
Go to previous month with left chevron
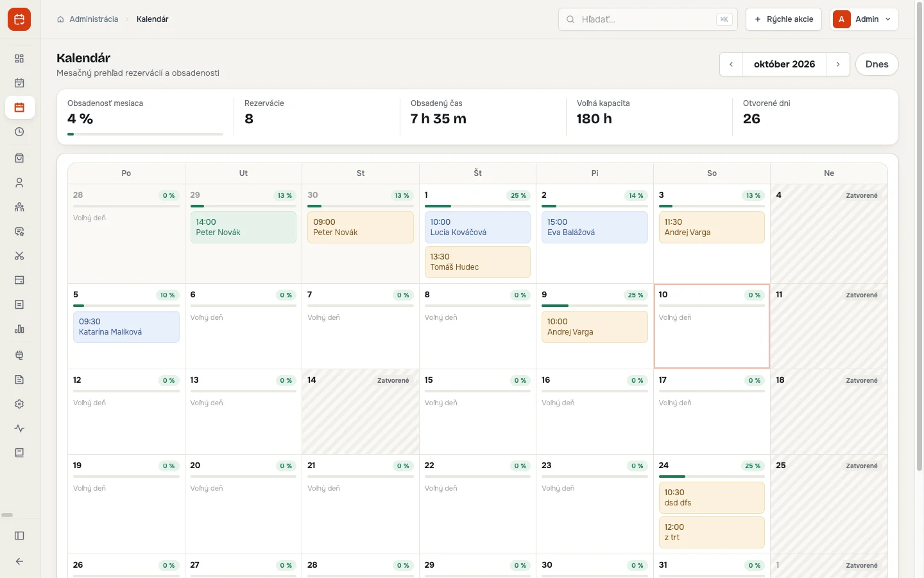(x=731, y=64)
